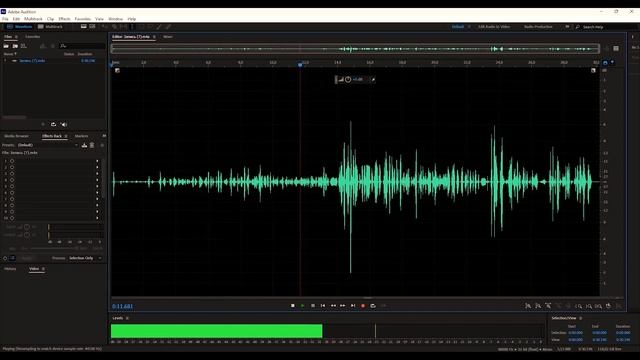
Task: Click the playhead marker on timeline ruler
Action: coord(300,64)
